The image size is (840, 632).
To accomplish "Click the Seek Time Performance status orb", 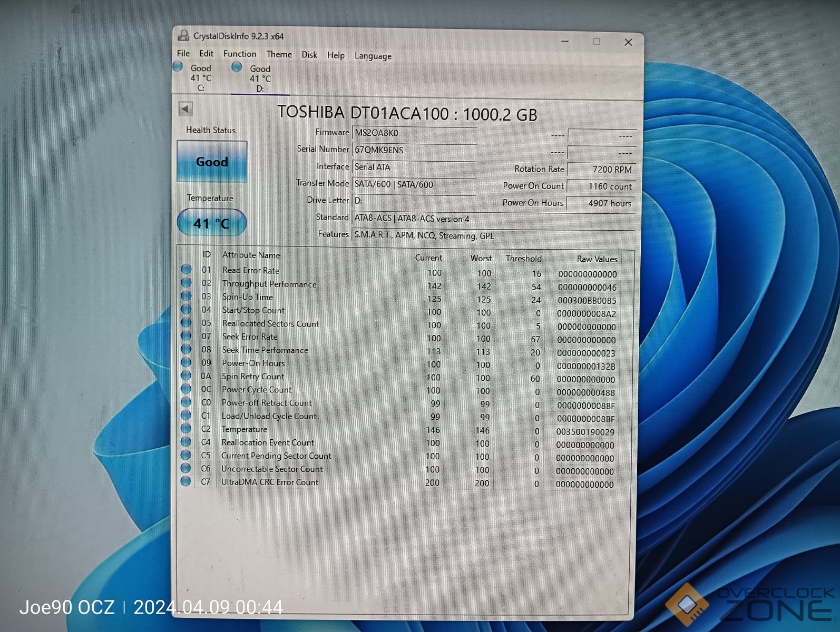I will pyautogui.click(x=187, y=349).
